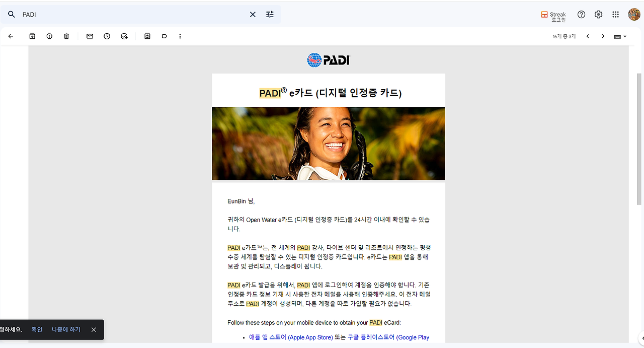Click the search field containing PADI
Screen dimensions: 644x348
(133, 15)
